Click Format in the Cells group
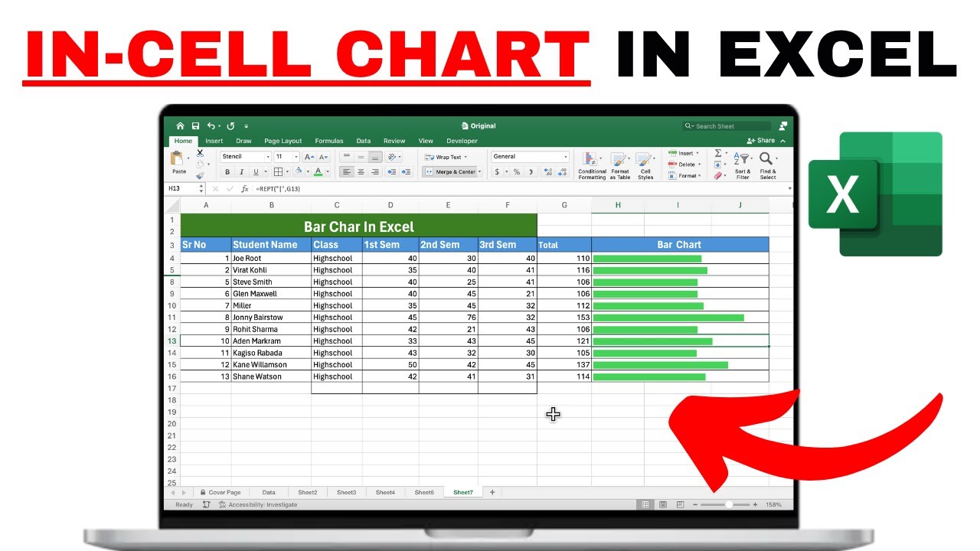The width and height of the screenshot is (980, 551). click(684, 176)
